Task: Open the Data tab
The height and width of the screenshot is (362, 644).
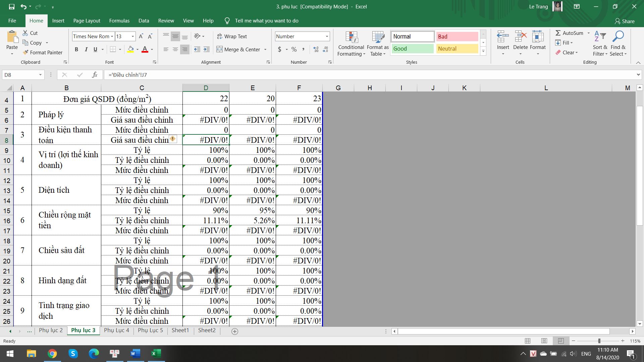Action: tap(144, 21)
